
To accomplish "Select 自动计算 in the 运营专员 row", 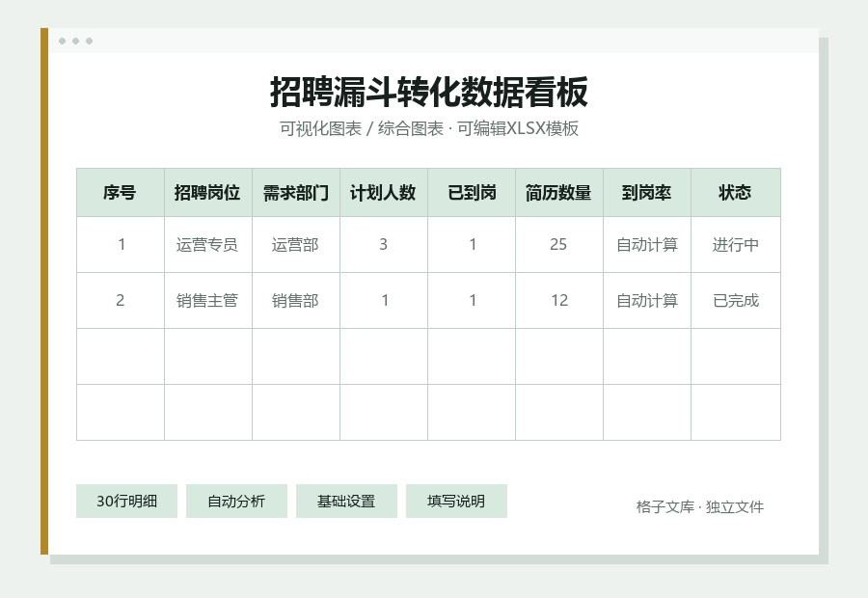I will point(647,245).
